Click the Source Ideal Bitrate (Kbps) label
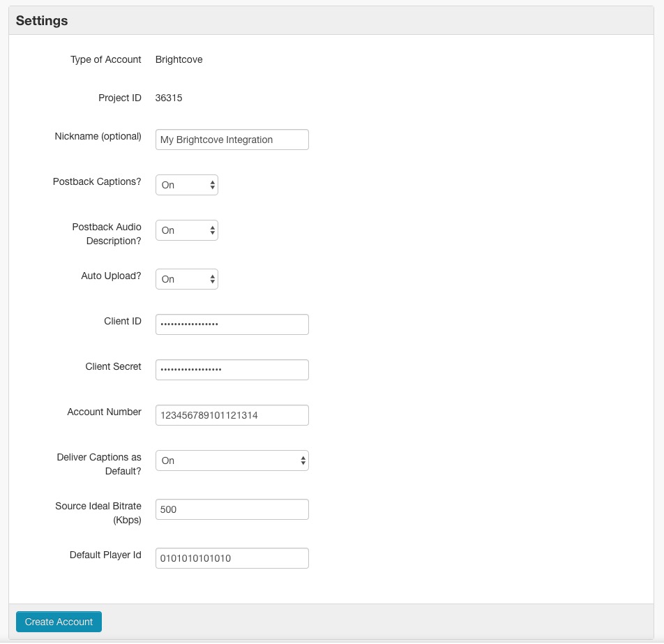This screenshot has width=664, height=644. (x=98, y=513)
